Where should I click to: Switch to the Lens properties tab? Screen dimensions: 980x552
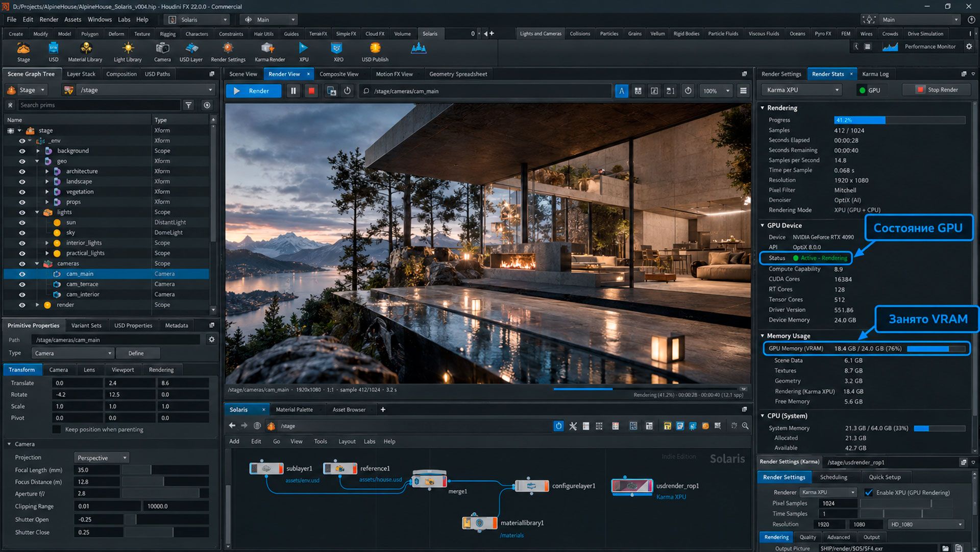(89, 370)
